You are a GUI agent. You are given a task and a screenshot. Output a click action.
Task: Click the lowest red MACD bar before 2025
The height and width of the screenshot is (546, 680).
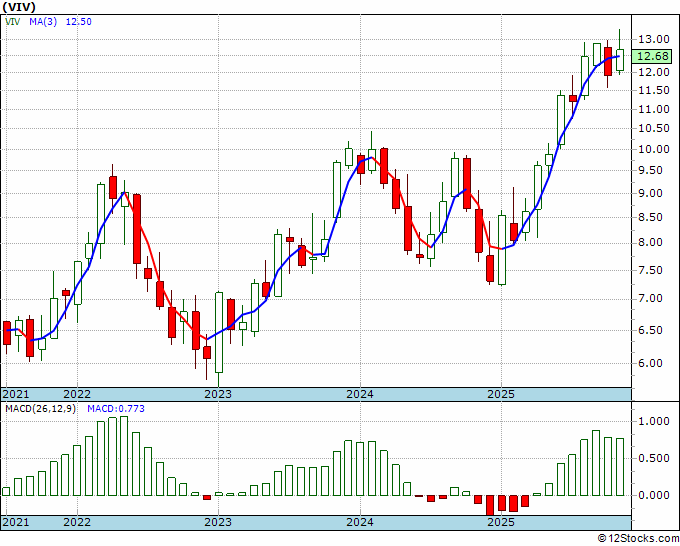[x=490, y=505]
